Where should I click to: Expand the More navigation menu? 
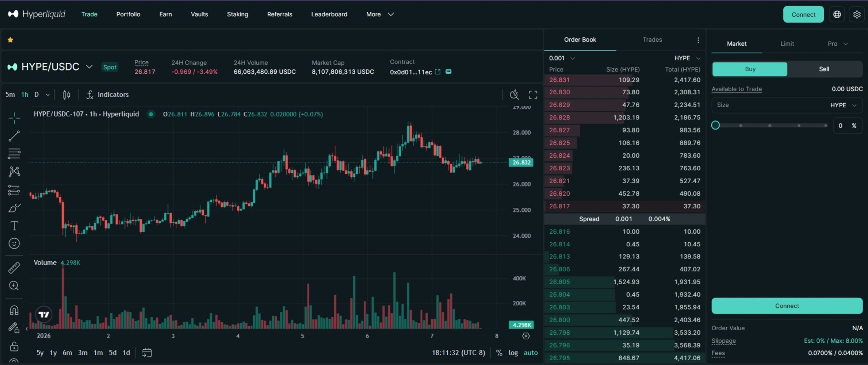(x=380, y=14)
